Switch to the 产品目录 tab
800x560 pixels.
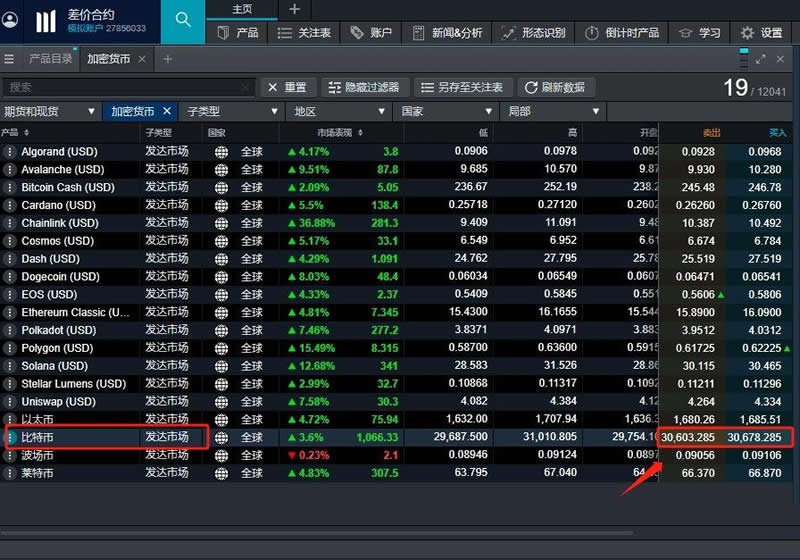tap(51, 60)
